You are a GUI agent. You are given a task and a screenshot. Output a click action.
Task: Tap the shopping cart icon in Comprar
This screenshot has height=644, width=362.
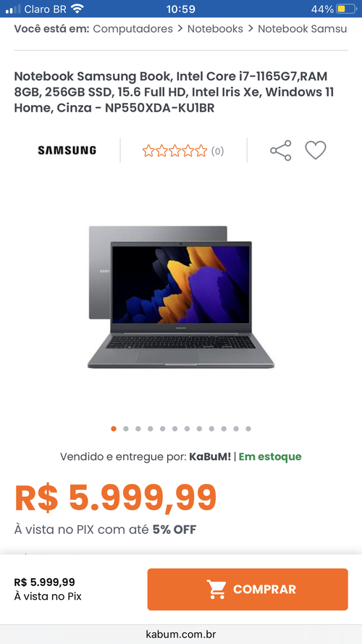tap(216, 590)
